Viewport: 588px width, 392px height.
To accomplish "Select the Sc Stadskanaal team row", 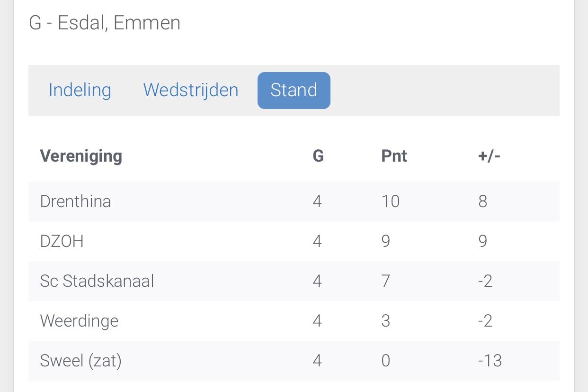I will pos(294,281).
